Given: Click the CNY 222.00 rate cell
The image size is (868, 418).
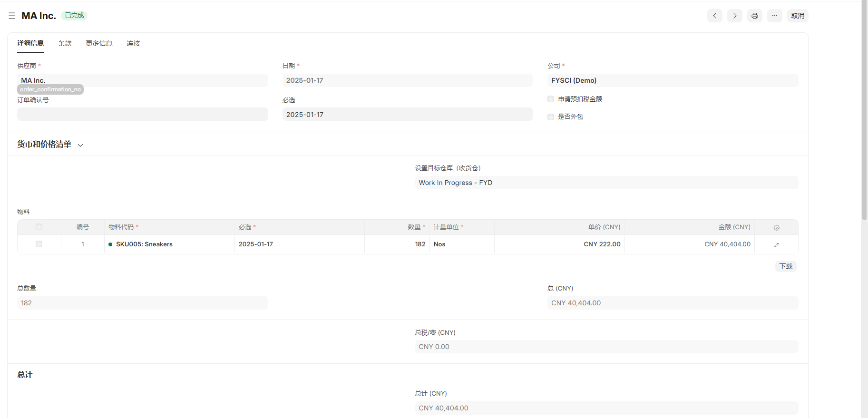Looking at the screenshot, I should click(559, 244).
